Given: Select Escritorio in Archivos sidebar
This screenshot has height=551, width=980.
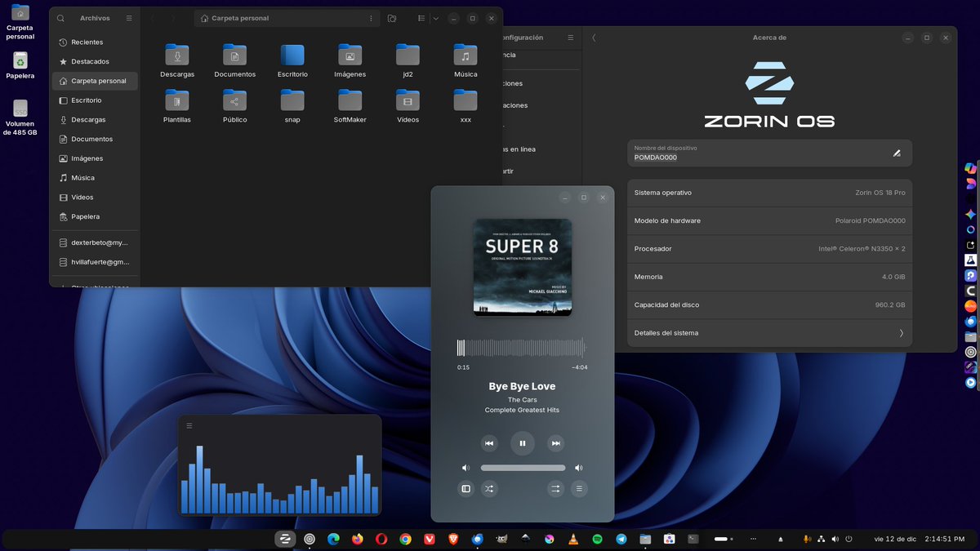Looking at the screenshot, I should point(95,100).
